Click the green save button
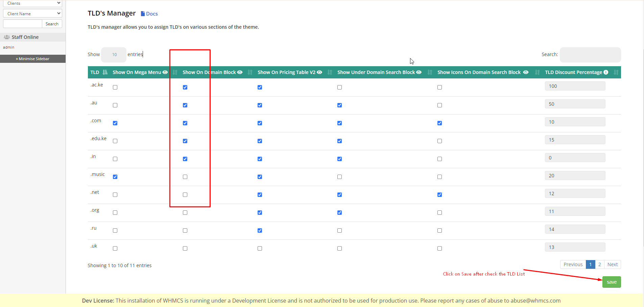The width and height of the screenshot is (644, 307). pos(611,282)
